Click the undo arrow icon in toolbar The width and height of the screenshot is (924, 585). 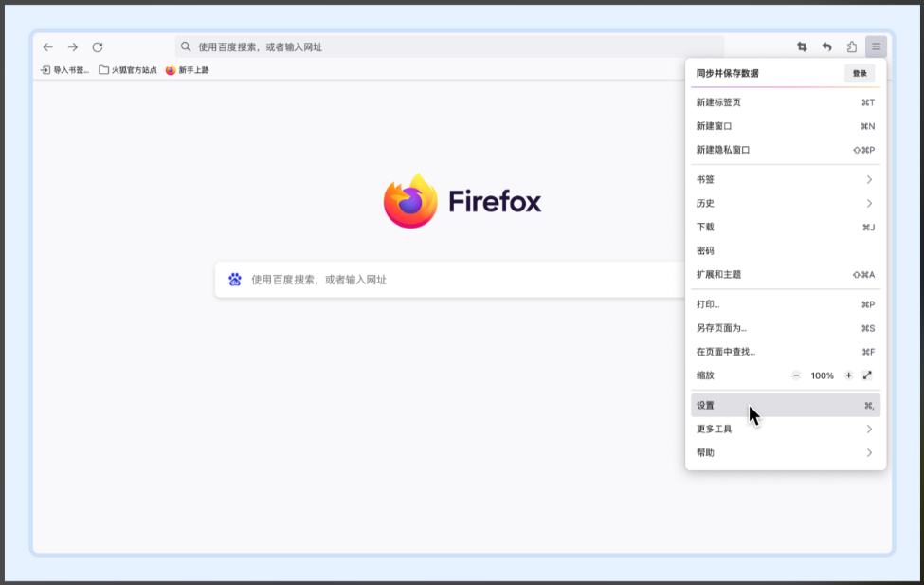[826, 46]
